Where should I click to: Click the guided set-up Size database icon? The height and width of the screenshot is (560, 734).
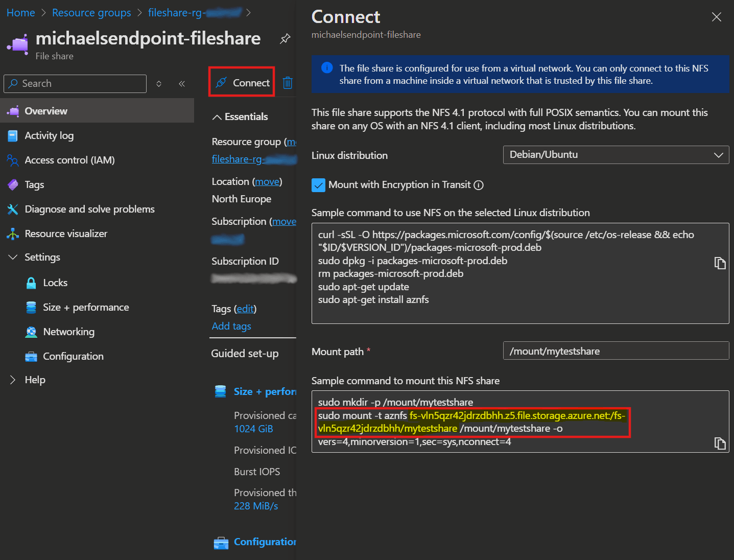tap(221, 391)
